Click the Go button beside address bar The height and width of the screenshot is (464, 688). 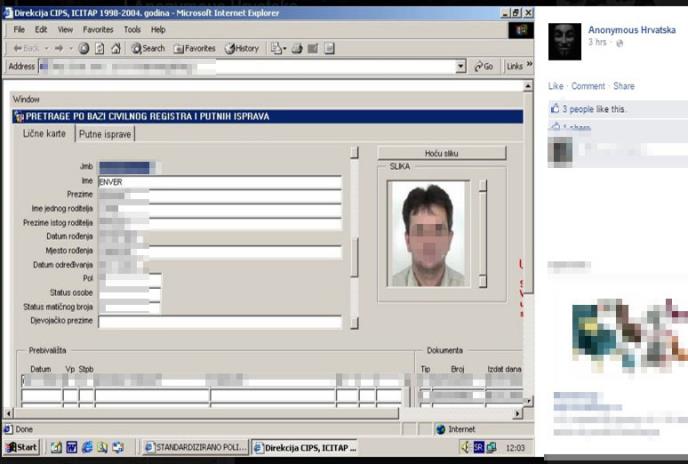(483, 66)
